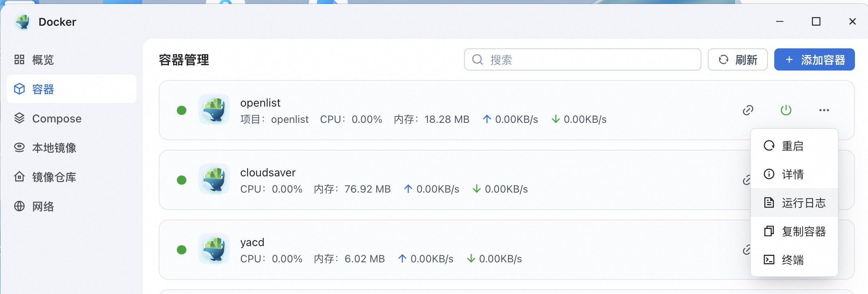Open 详情 (details) from context menu
The height and width of the screenshot is (294, 868).
click(x=793, y=174)
